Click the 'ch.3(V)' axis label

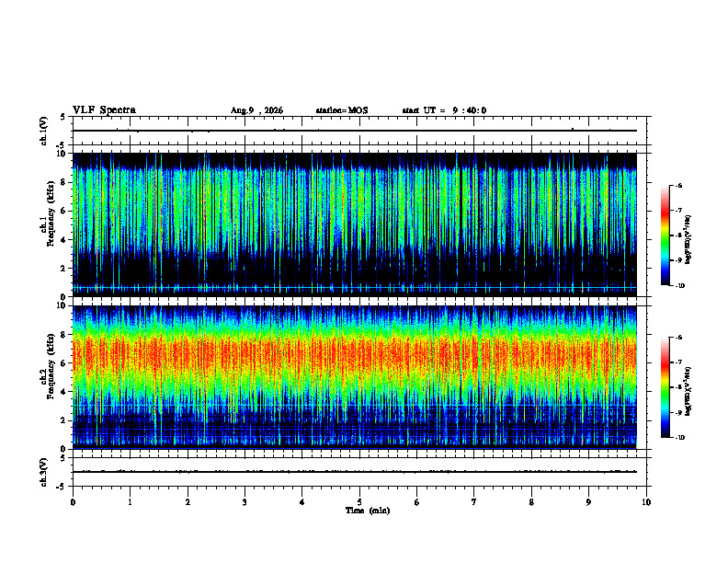pos(43,472)
